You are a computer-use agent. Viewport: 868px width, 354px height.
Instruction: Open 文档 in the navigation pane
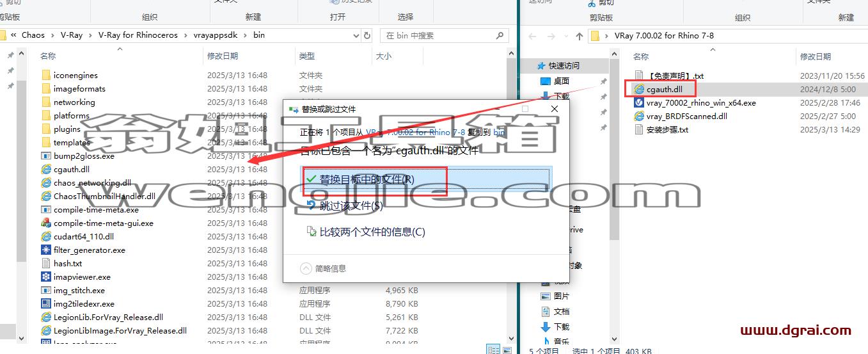click(x=561, y=311)
